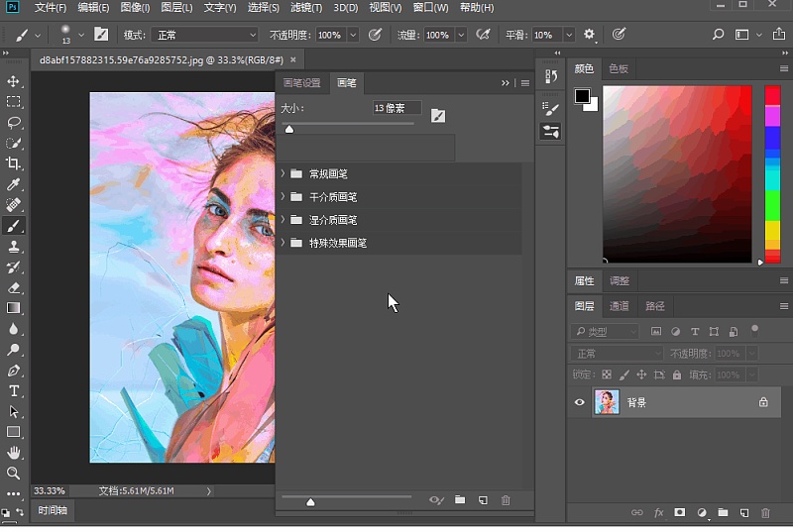Click the foreground color swatch
The width and height of the screenshot is (793, 532).
point(582,96)
